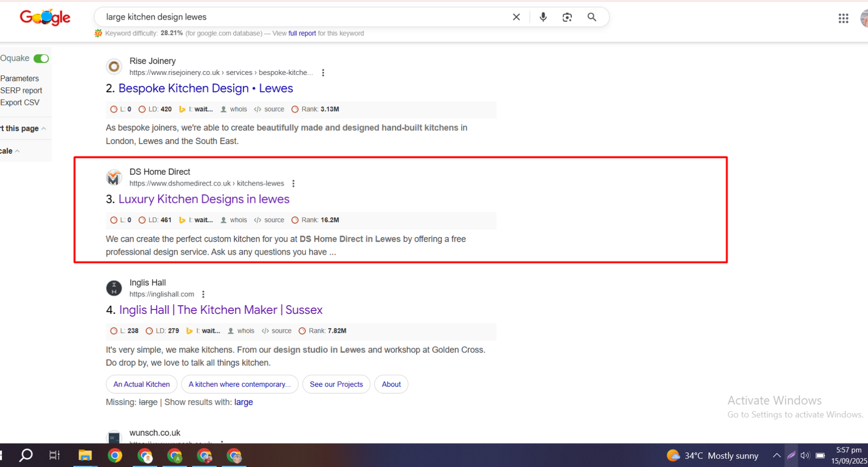Click the Google logo
Viewport: 868px width, 467px height.
[x=45, y=18]
